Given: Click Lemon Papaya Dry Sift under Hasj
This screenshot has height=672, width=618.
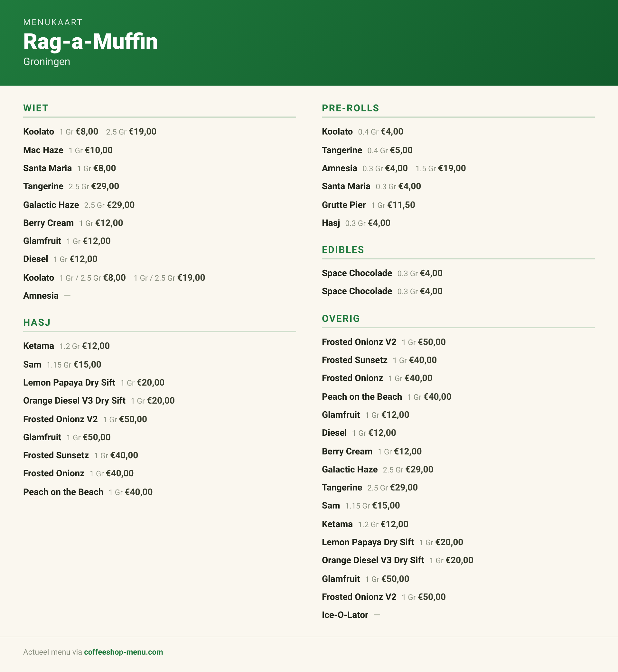Looking at the screenshot, I should click(69, 382).
